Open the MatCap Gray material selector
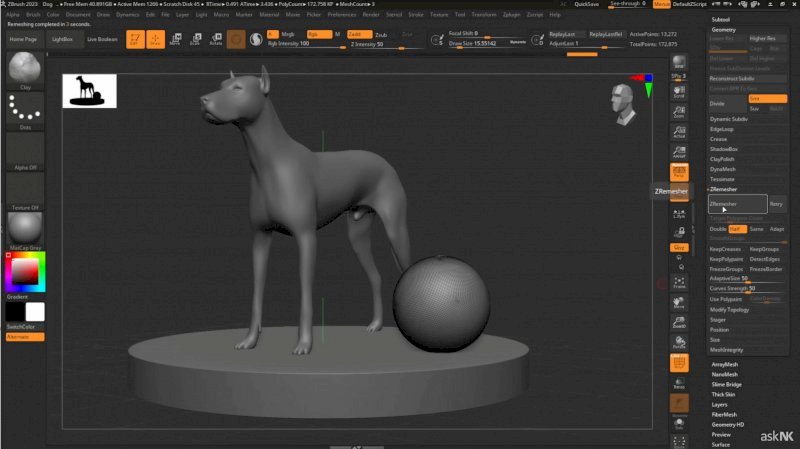The height and width of the screenshot is (449, 800). (x=24, y=231)
